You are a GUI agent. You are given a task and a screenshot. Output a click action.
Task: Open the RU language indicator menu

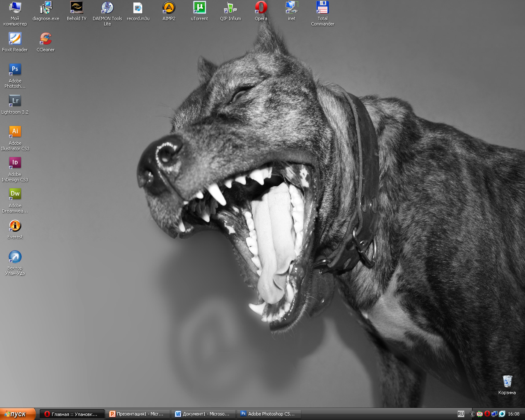click(x=461, y=414)
